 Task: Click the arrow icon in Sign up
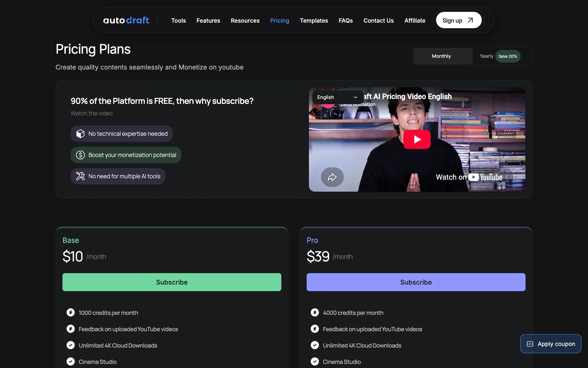point(470,20)
